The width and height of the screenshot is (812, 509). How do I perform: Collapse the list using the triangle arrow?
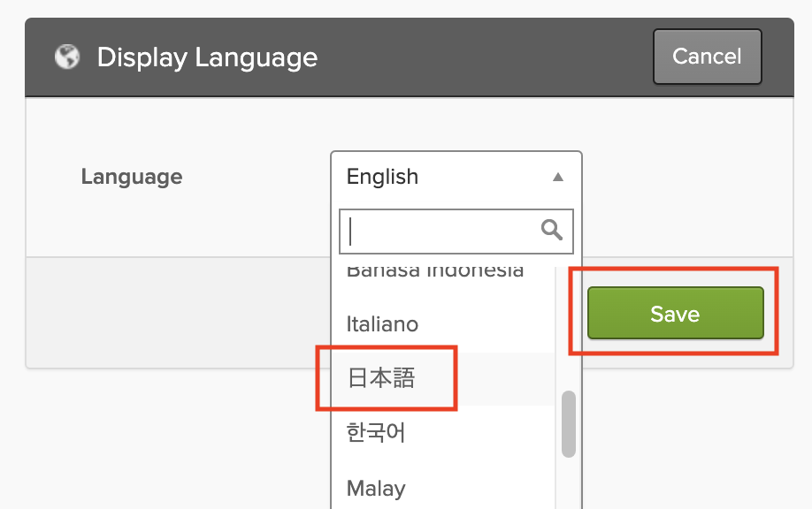coord(557,177)
